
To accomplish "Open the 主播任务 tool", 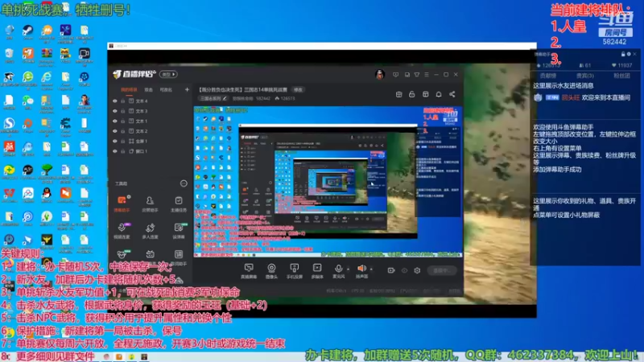I will click(x=179, y=204).
